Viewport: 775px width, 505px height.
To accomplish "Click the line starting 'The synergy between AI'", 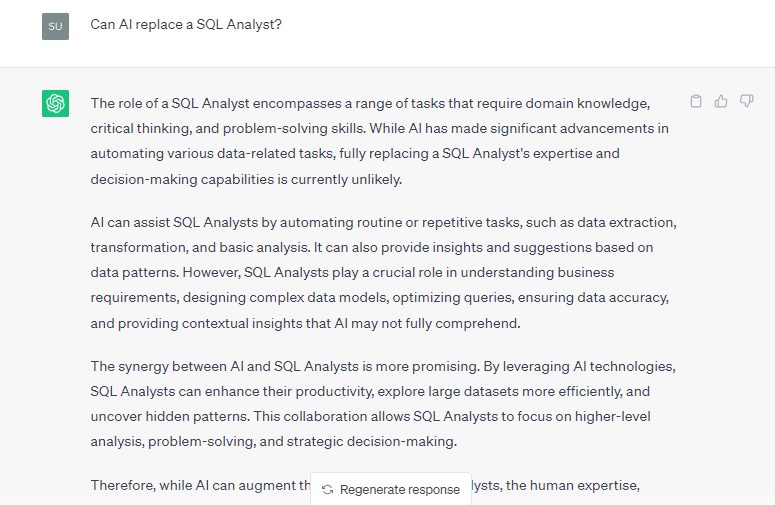I will point(383,366).
